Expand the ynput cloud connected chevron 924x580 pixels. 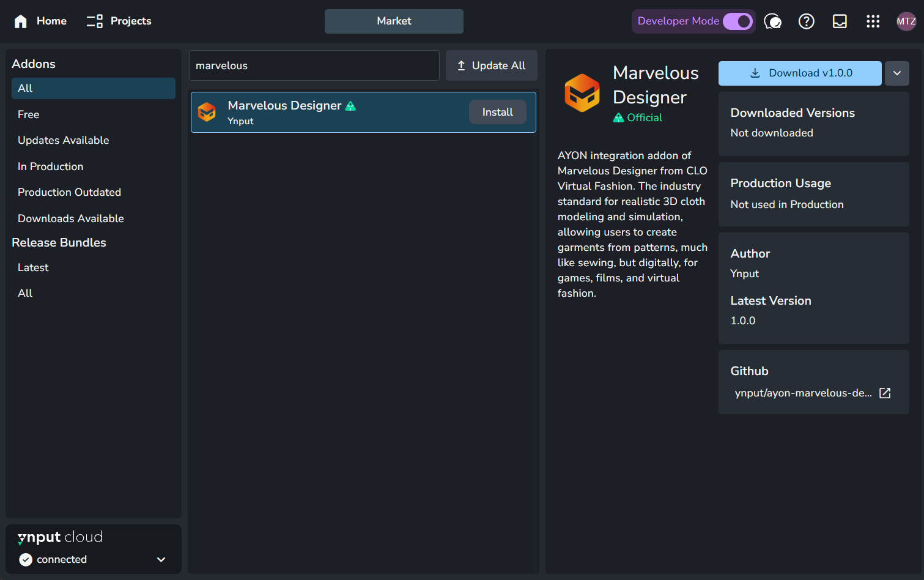(161, 560)
